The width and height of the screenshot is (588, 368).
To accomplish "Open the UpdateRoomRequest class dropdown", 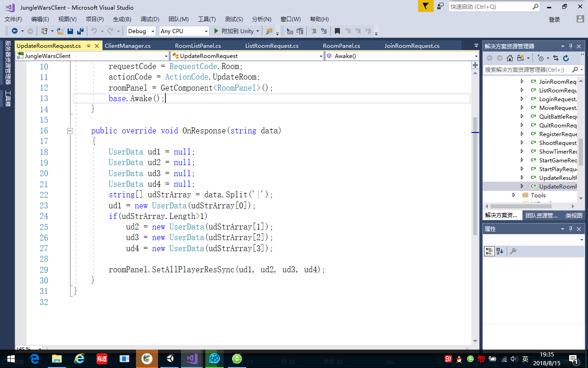I will click(321, 56).
